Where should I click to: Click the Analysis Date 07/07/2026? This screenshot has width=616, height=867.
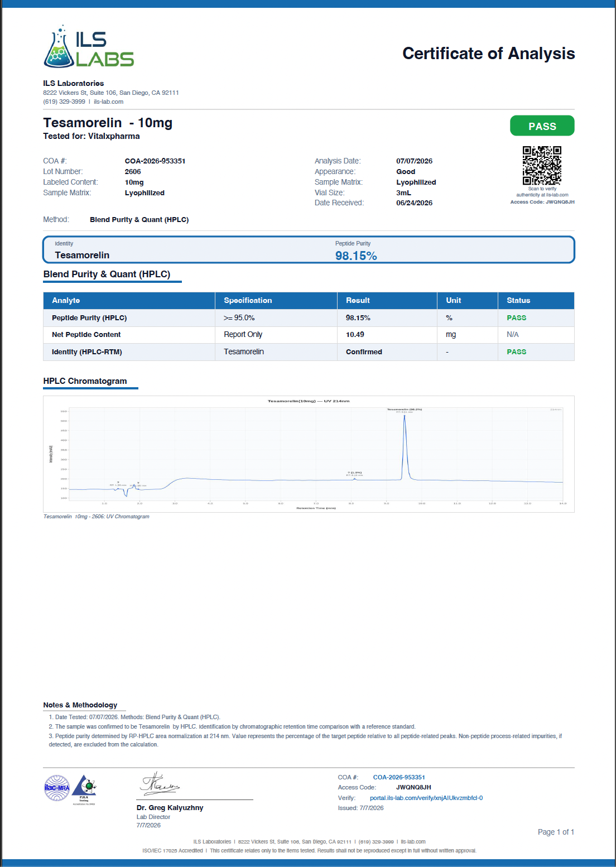tap(415, 161)
